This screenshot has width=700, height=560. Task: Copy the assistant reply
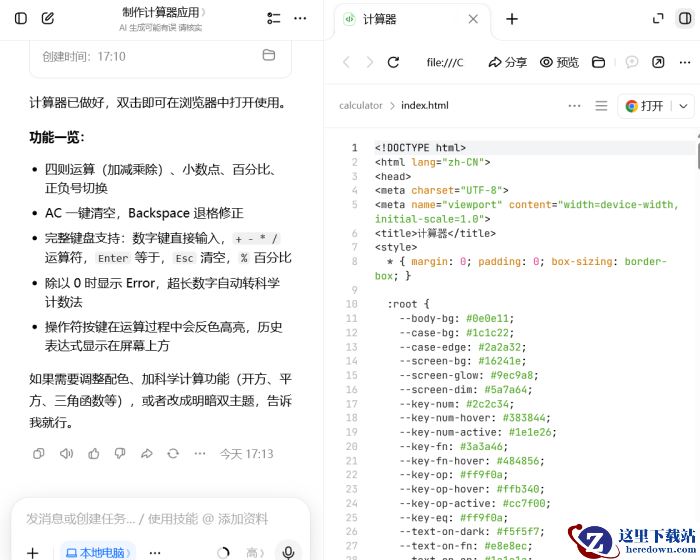coord(39,454)
